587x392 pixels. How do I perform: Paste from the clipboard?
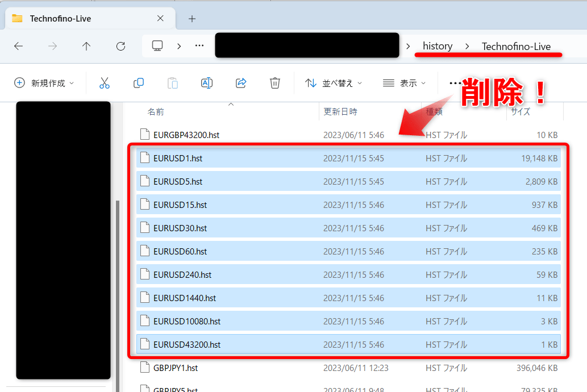172,83
